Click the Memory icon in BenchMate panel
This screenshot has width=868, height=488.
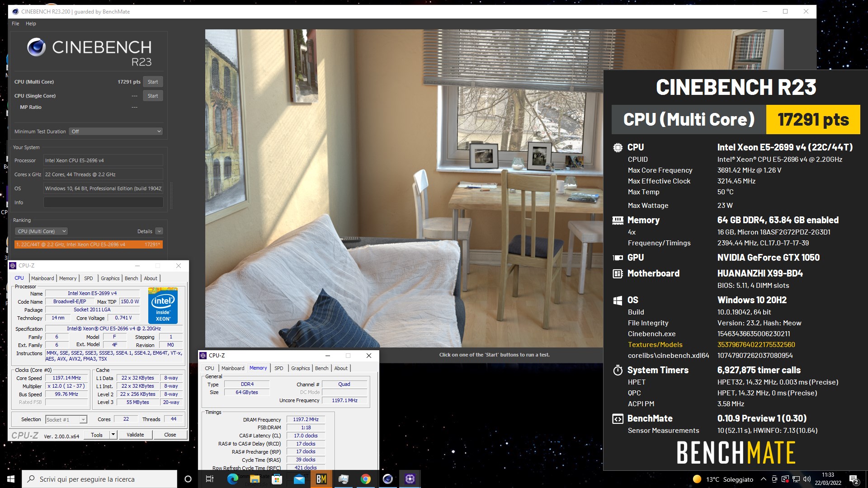click(x=618, y=220)
